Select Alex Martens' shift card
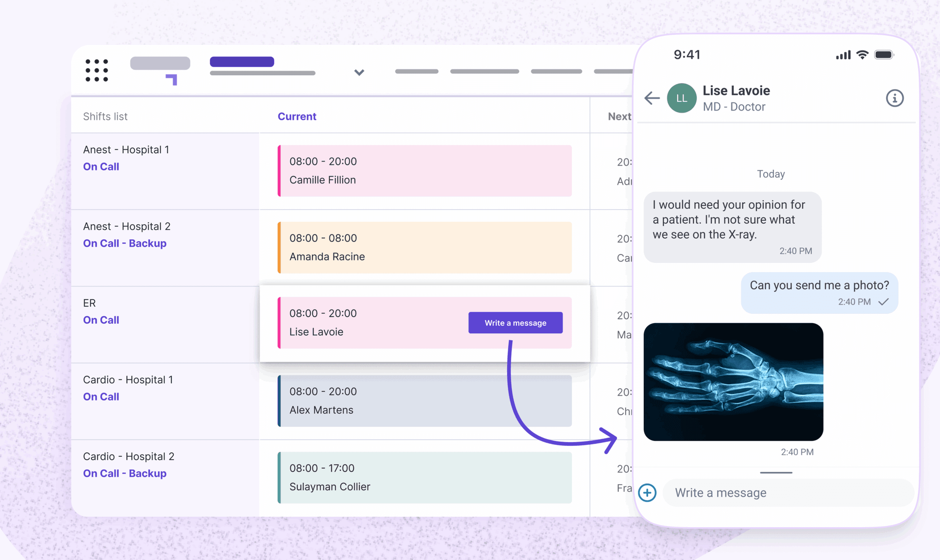The height and width of the screenshot is (560, 940). (424, 401)
